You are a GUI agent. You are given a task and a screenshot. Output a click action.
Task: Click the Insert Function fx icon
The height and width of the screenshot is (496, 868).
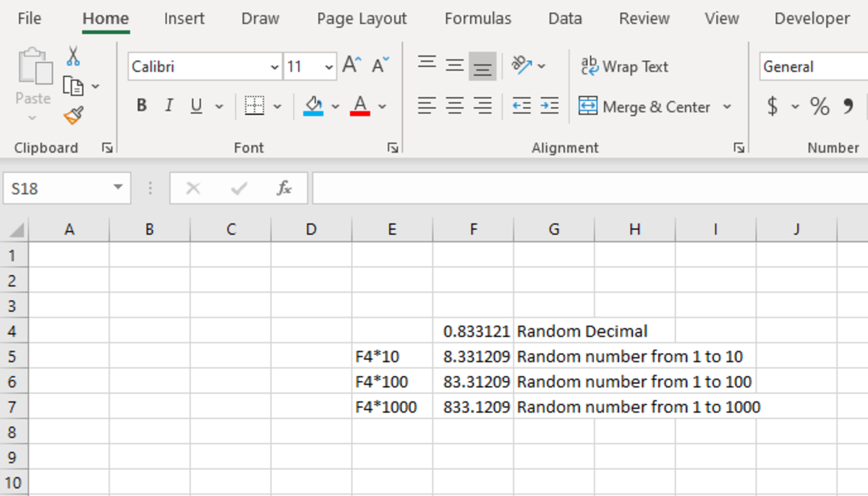coord(284,189)
